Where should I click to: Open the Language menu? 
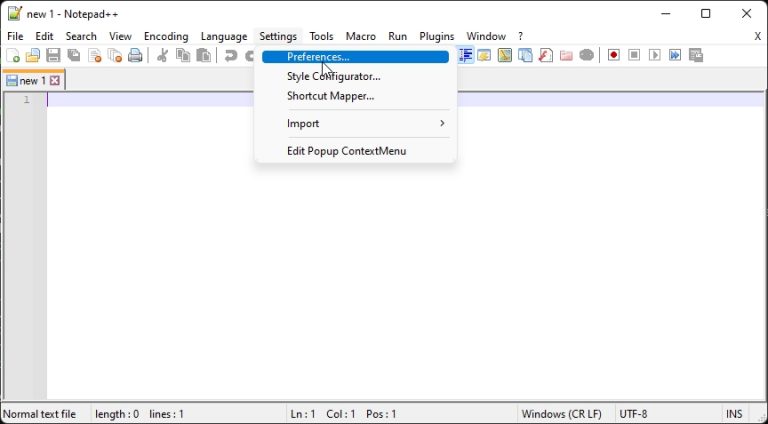coord(224,36)
